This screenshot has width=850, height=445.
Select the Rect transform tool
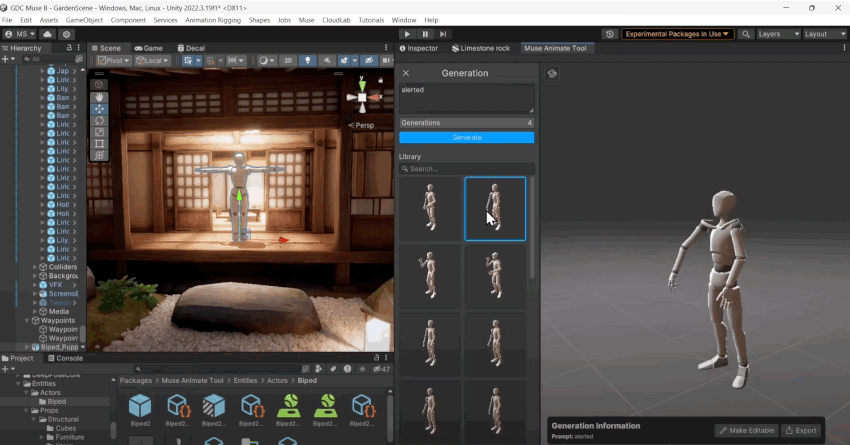(99, 144)
